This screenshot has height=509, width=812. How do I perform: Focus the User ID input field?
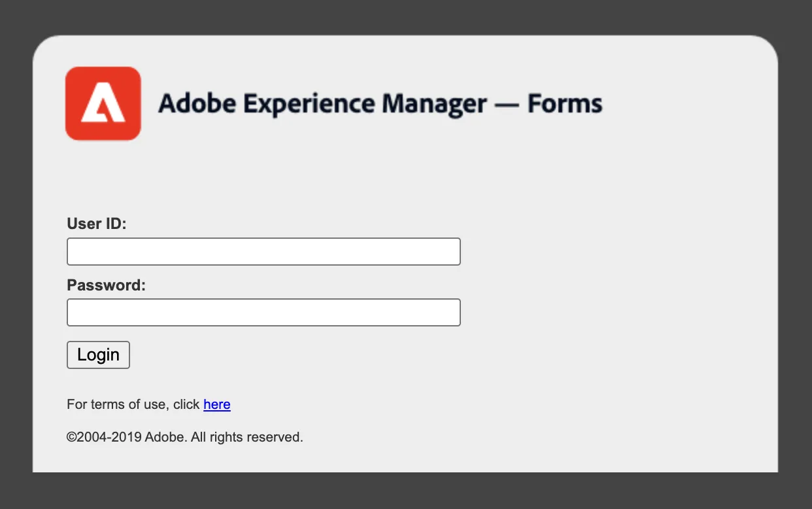point(263,252)
